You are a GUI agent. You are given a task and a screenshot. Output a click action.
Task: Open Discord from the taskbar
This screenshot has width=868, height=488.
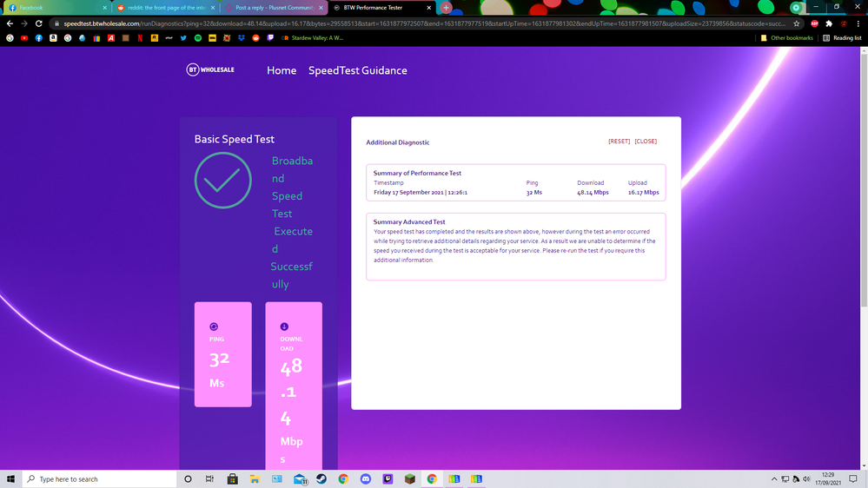[x=366, y=478]
